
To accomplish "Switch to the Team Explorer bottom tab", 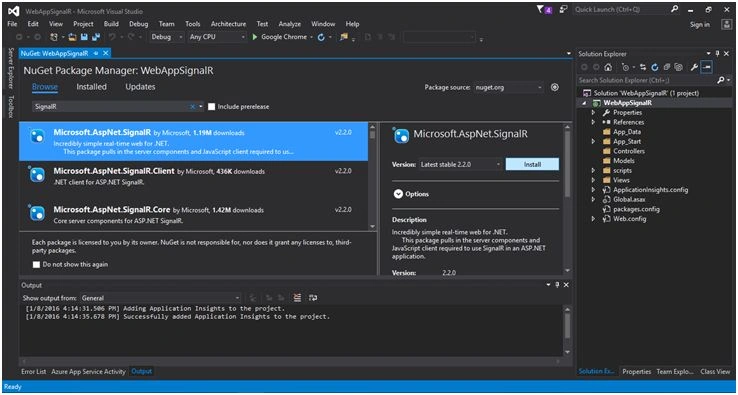I will (x=674, y=371).
